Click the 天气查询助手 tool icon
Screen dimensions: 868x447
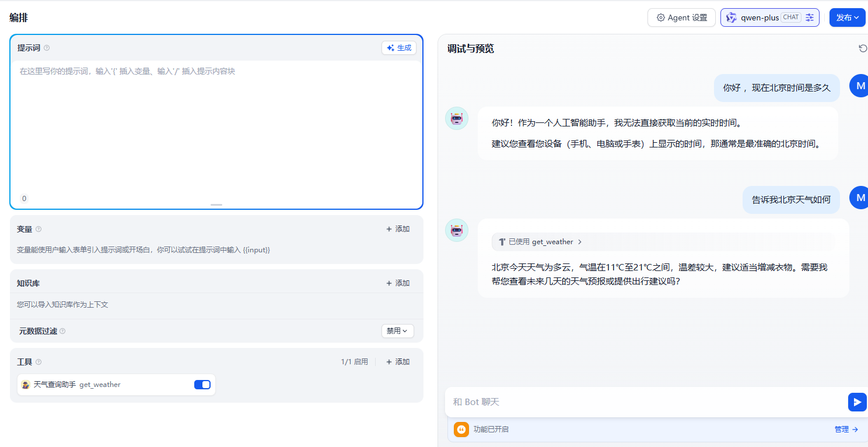(26, 385)
